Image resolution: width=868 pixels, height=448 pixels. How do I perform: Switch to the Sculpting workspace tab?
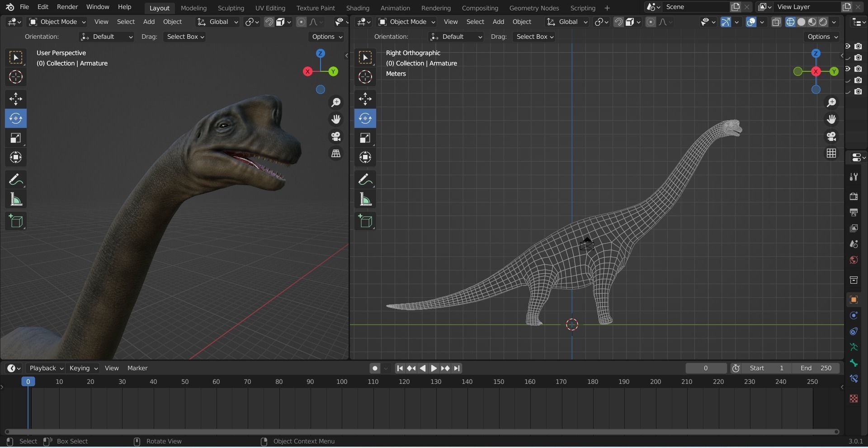pos(231,8)
